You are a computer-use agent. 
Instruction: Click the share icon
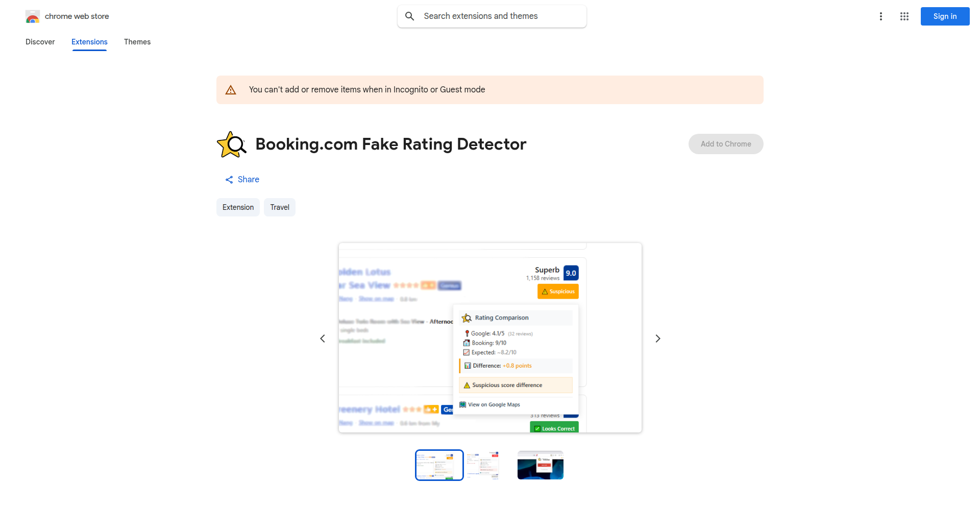click(x=229, y=180)
